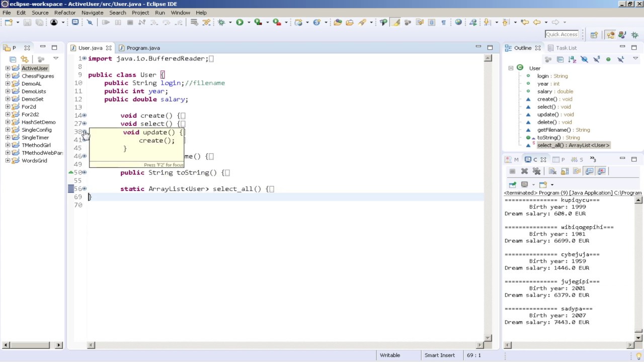This screenshot has width=644, height=362.
Task: Select the TMethodGirl project
Action: tap(36, 145)
